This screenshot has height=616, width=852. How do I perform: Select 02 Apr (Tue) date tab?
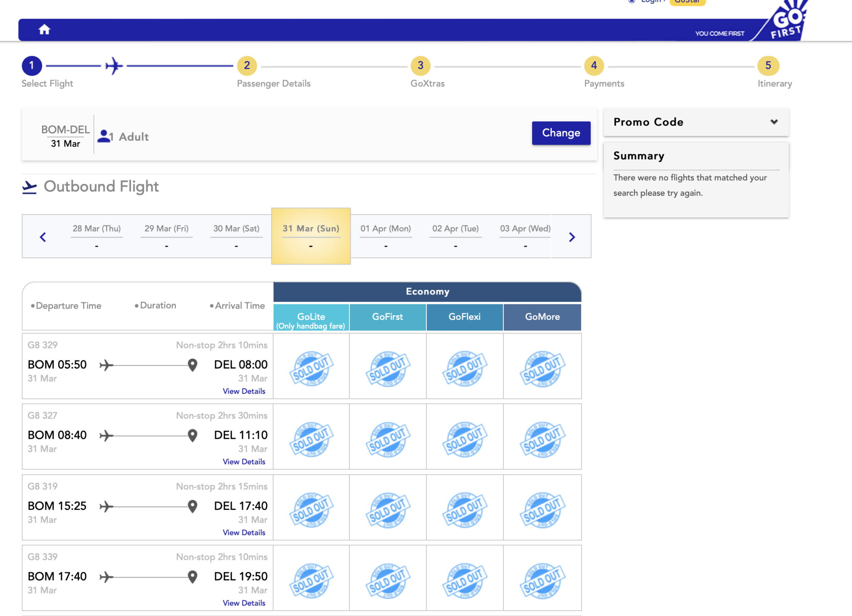tap(456, 236)
